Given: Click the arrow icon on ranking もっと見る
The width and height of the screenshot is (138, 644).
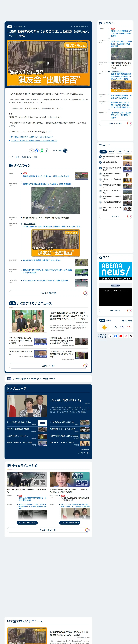Looking at the screenshot, I should pyautogui.click(x=129, y=216).
